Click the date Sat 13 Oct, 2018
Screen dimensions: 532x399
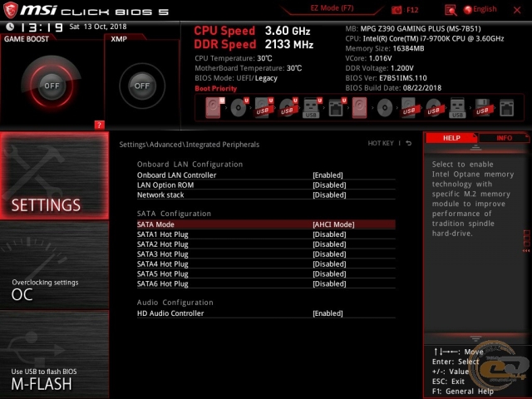98,27
